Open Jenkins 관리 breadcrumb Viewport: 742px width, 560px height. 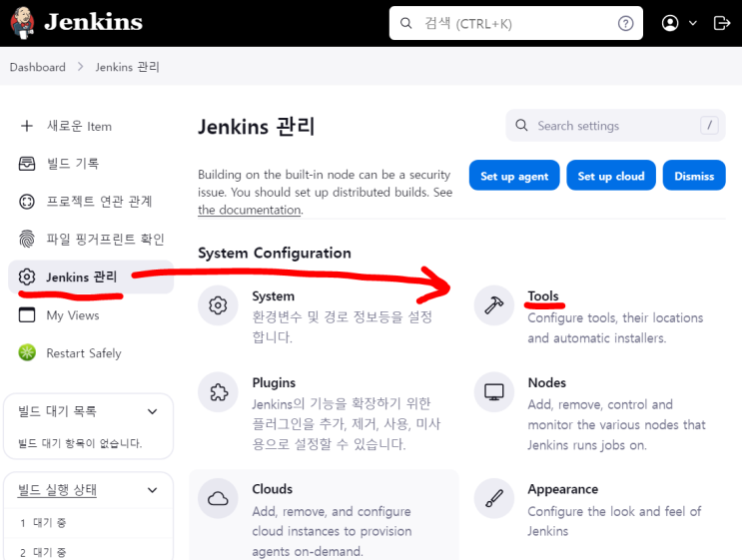pos(127,67)
